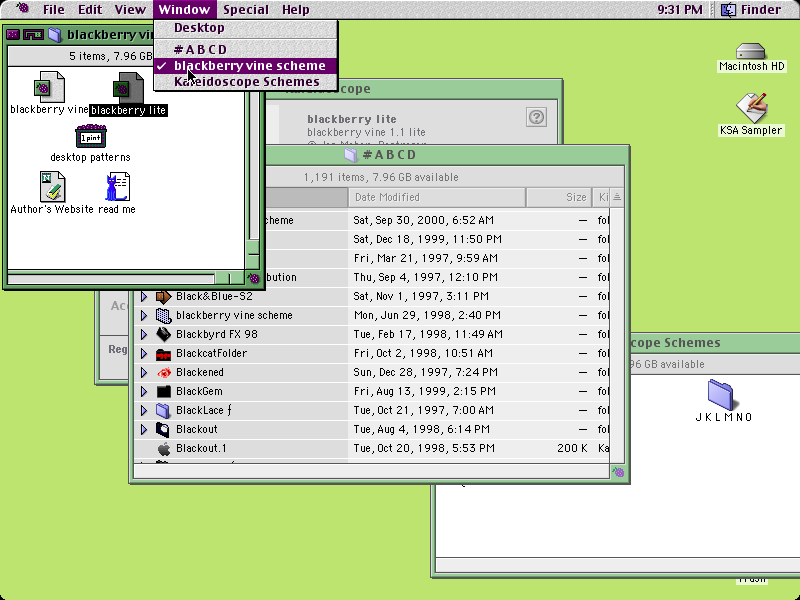Click the Kaleidoscope Schemes window title bar
Viewport: 800px width, 600px height.
click(714, 342)
